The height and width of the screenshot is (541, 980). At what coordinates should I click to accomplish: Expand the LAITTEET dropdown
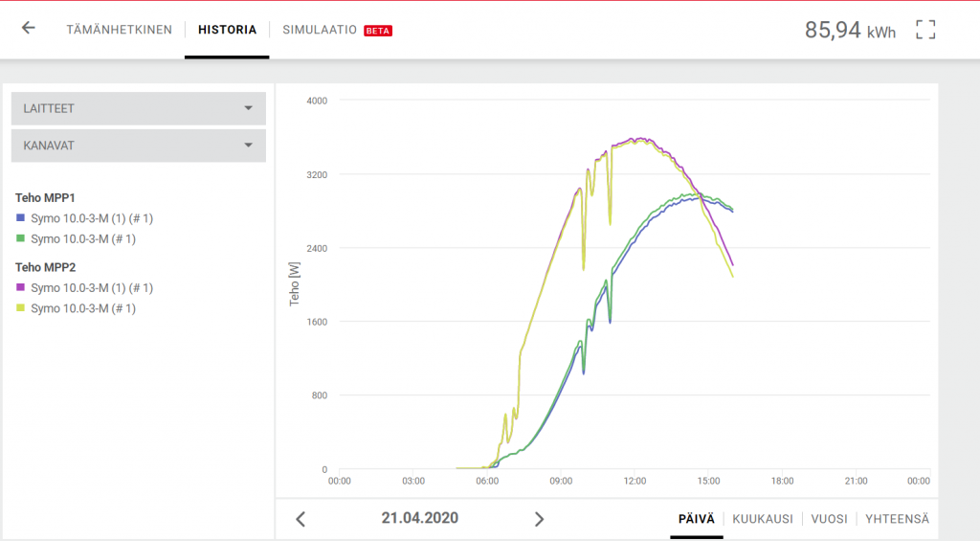pyautogui.click(x=138, y=108)
